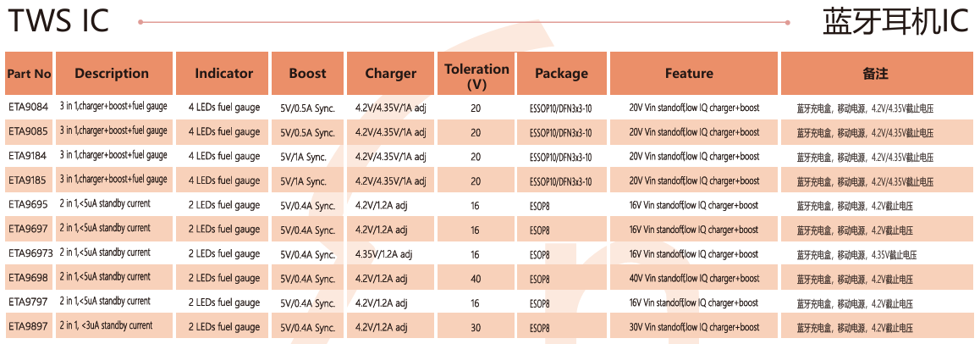The width and height of the screenshot is (980, 344).
Task: Click the 4.35V/1.2A adj charger cell
Action: 384,254
